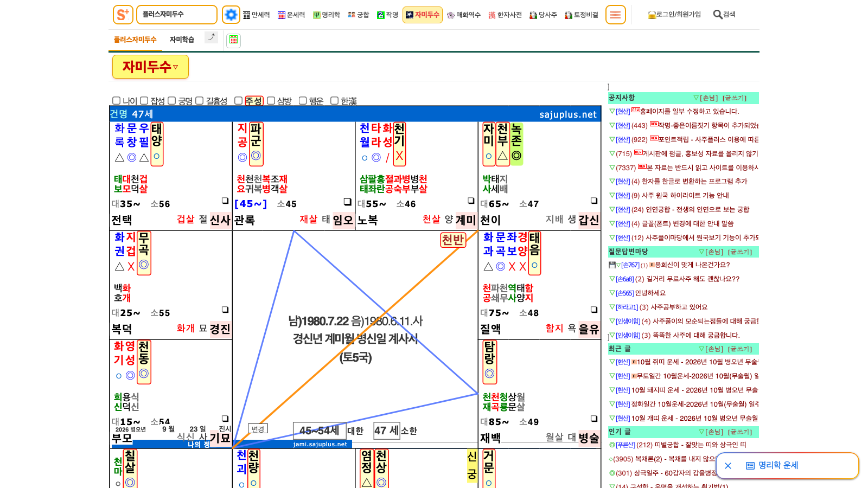This screenshot has height=488, width=868.
Task: Switch to the 플러스자미두수 tab
Action: pyautogui.click(x=135, y=40)
